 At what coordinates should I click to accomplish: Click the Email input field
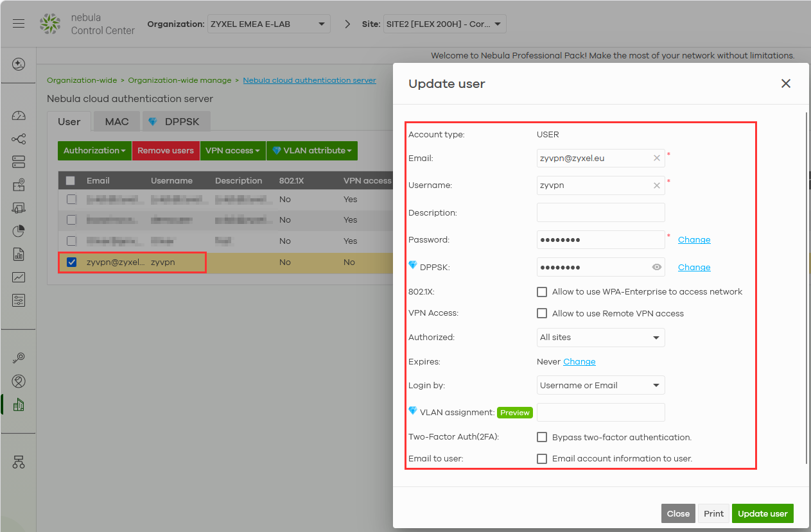(600, 158)
